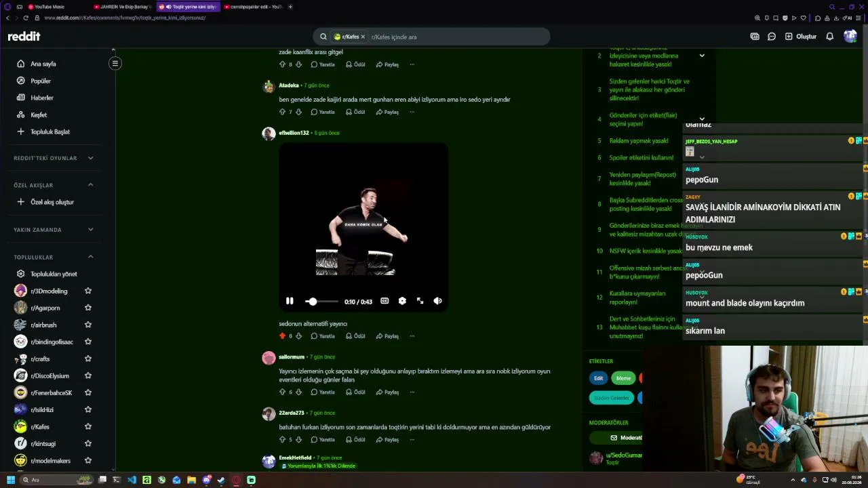Collapse the TOPLULUKLAR section

click(54, 257)
